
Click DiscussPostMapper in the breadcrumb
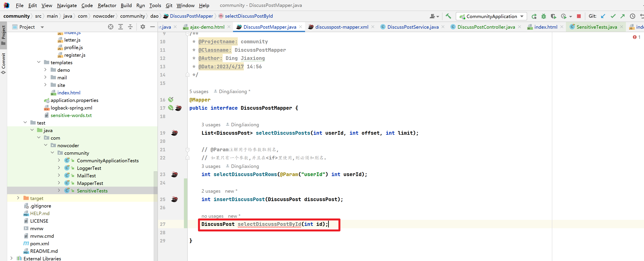(191, 16)
